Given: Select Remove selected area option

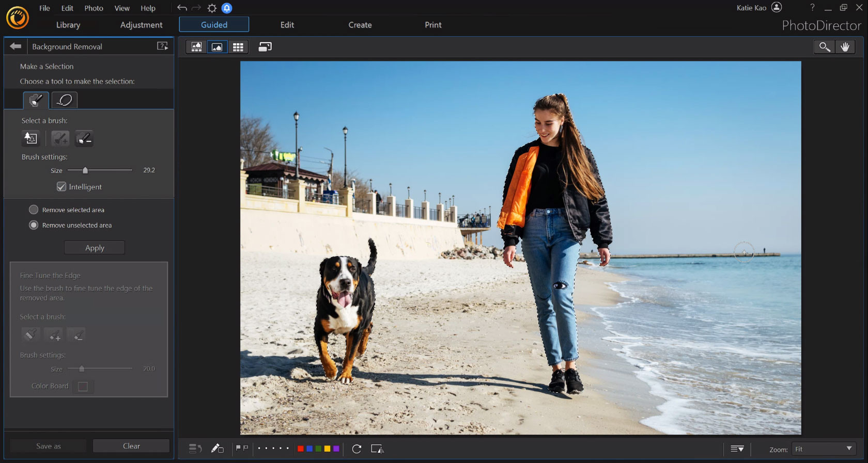Looking at the screenshot, I should pos(34,210).
